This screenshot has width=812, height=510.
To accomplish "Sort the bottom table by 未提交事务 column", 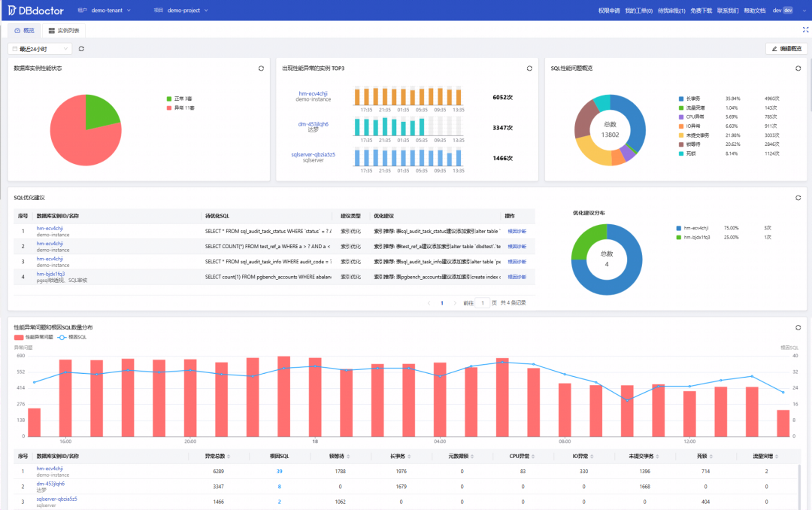I will click(658, 457).
